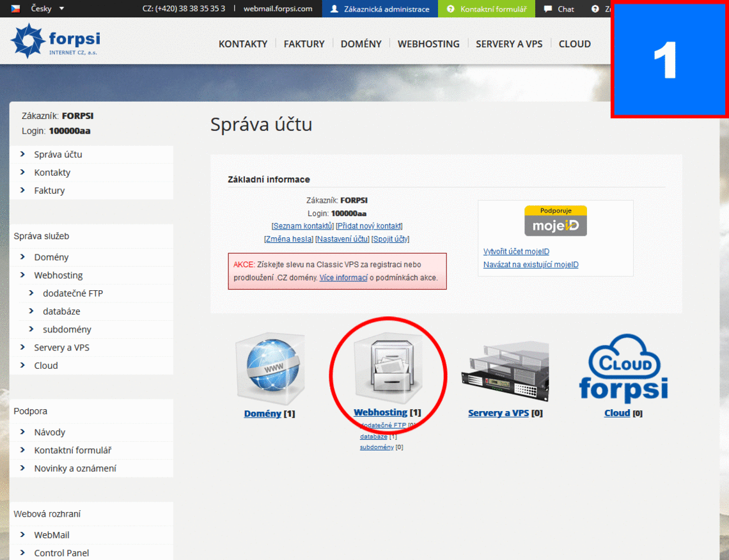Open the Servery a VPS link under rack

coord(498,413)
